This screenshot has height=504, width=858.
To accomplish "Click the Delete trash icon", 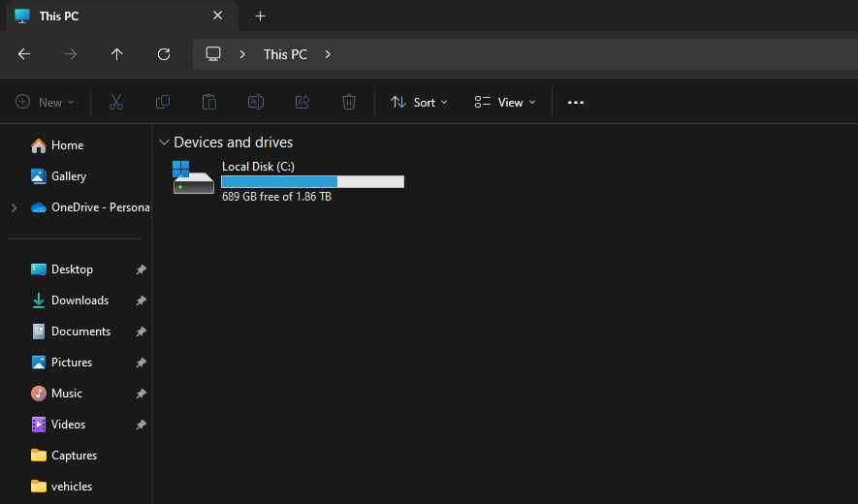I will [349, 103].
